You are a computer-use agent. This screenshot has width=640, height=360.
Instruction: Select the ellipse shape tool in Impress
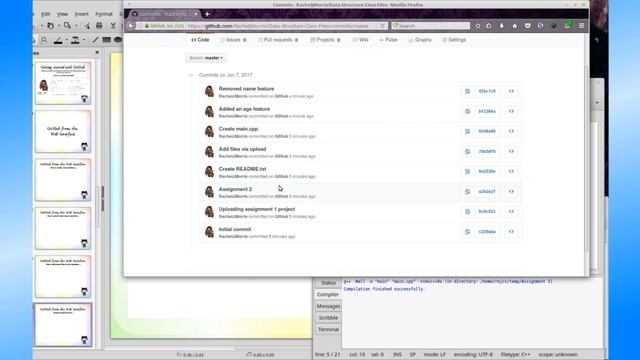(118, 40)
